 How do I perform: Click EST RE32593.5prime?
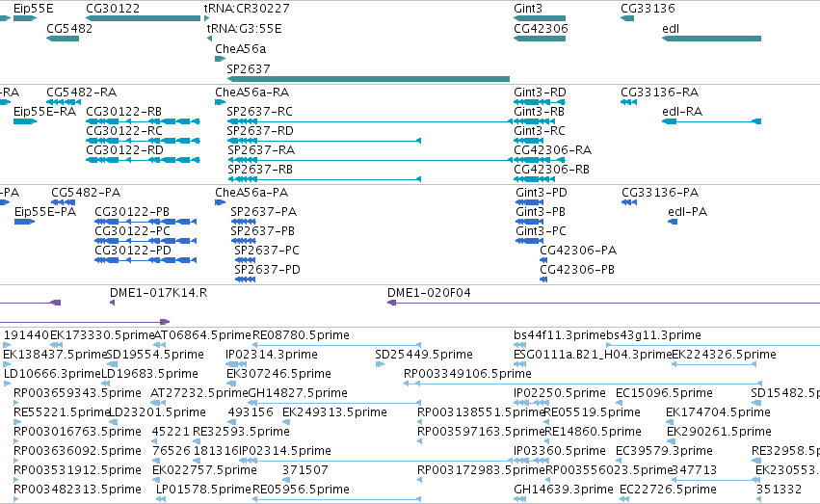click(x=241, y=432)
